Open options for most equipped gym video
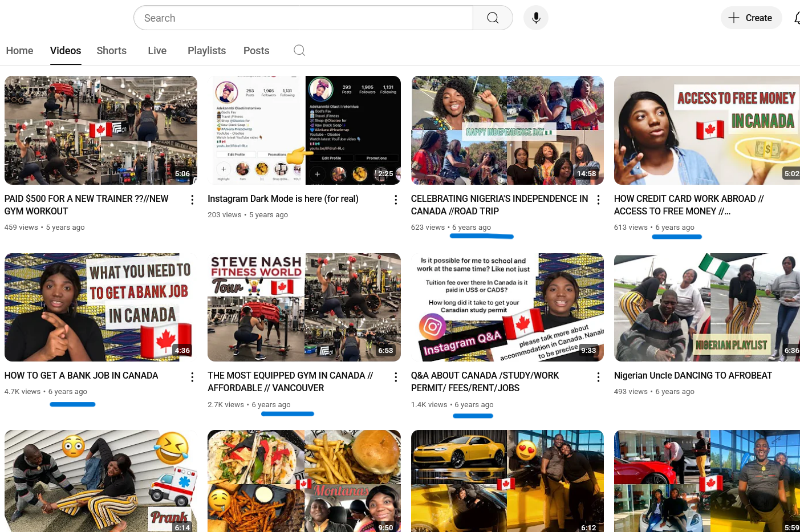The width and height of the screenshot is (800, 532). point(396,377)
